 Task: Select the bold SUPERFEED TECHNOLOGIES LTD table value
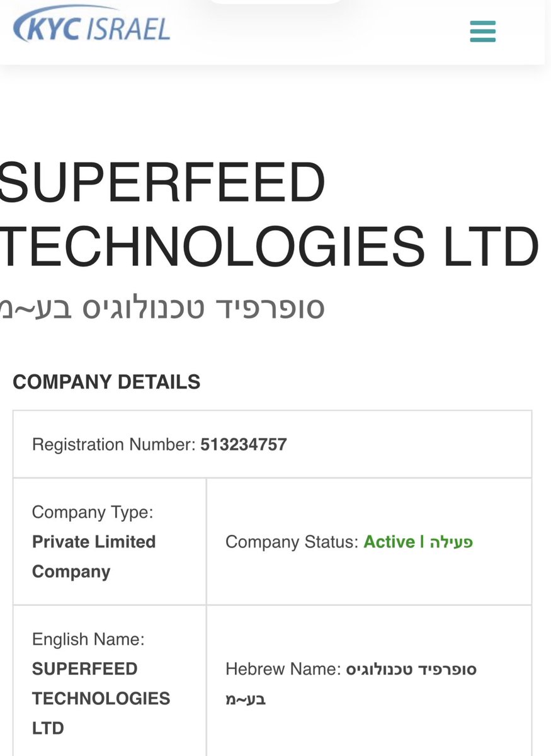pos(101,698)
